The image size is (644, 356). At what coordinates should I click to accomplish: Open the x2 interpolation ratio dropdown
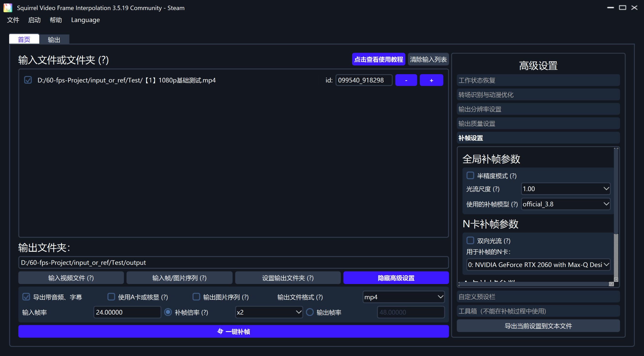[269, 312]
